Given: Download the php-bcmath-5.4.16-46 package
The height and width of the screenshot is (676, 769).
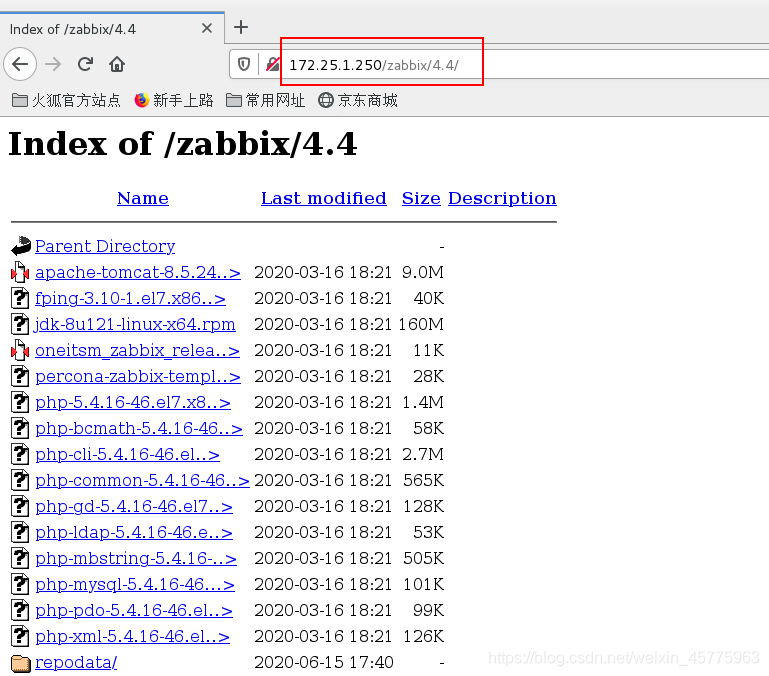Looking at the screenshot, I should (x=139, y=428).
